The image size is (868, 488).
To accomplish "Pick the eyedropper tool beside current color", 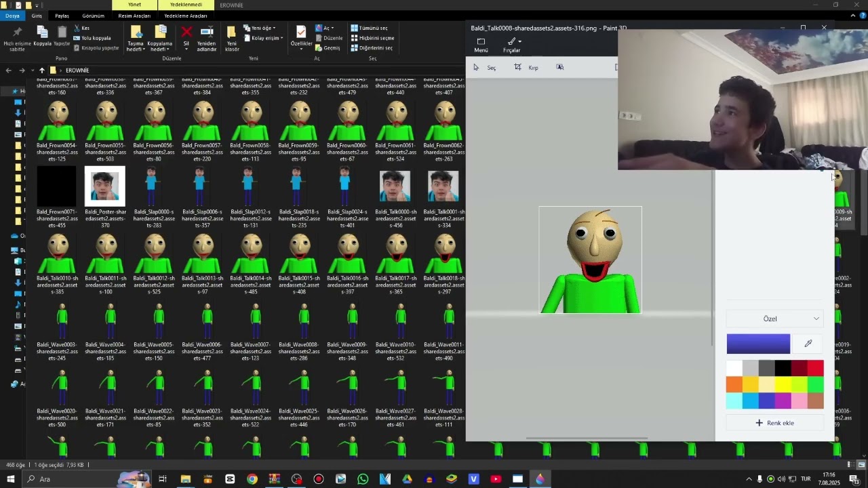I will (808, 344).
